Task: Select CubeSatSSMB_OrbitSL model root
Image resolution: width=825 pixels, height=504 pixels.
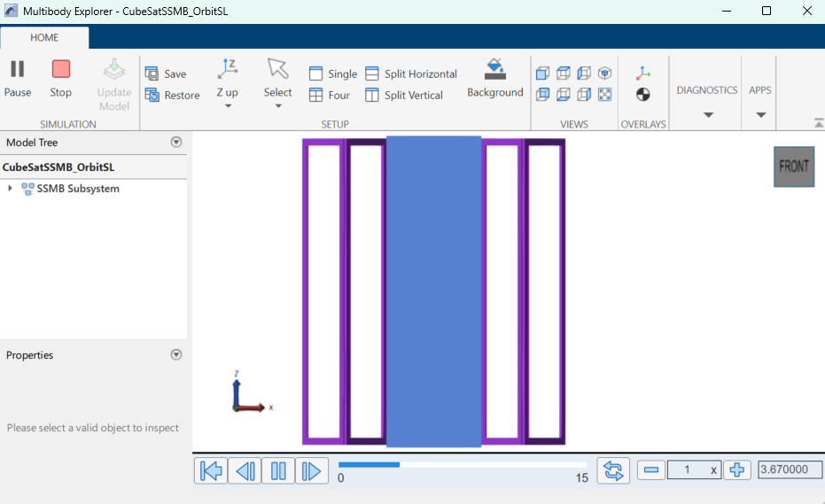Action: pyautogui.click(x=58, y=167)
